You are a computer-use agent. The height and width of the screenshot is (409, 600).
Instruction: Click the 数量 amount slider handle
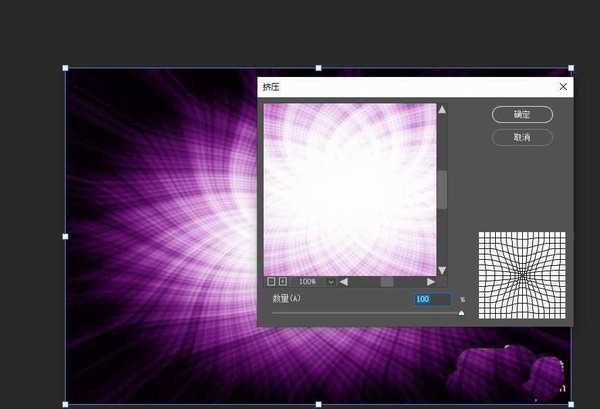(461, 313)
